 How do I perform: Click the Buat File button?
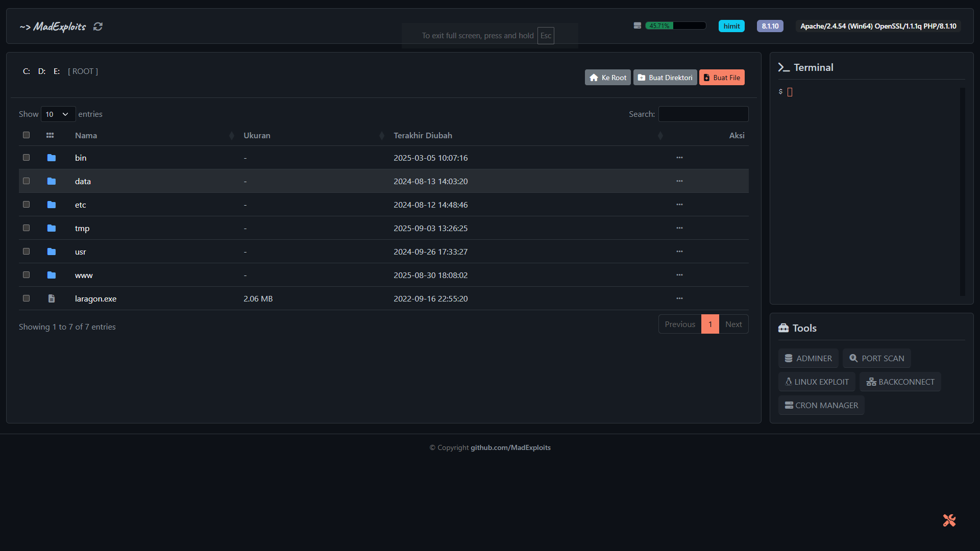coord(722,78)
